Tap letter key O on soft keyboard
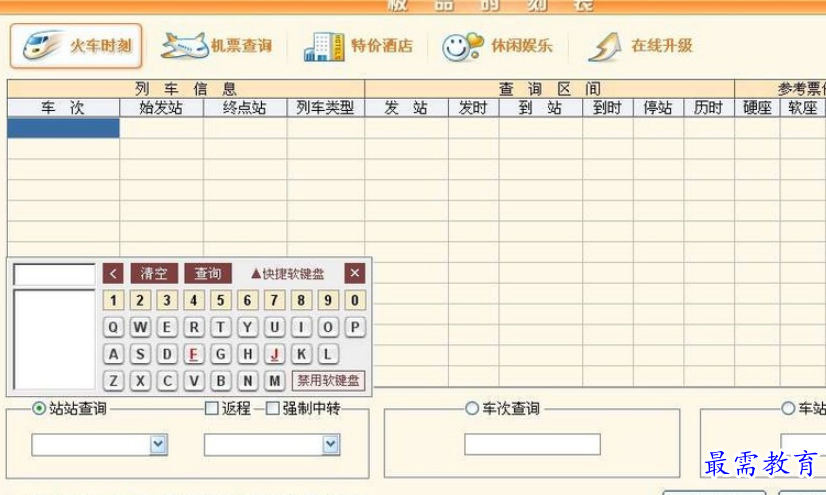 [x=328, y=328]
